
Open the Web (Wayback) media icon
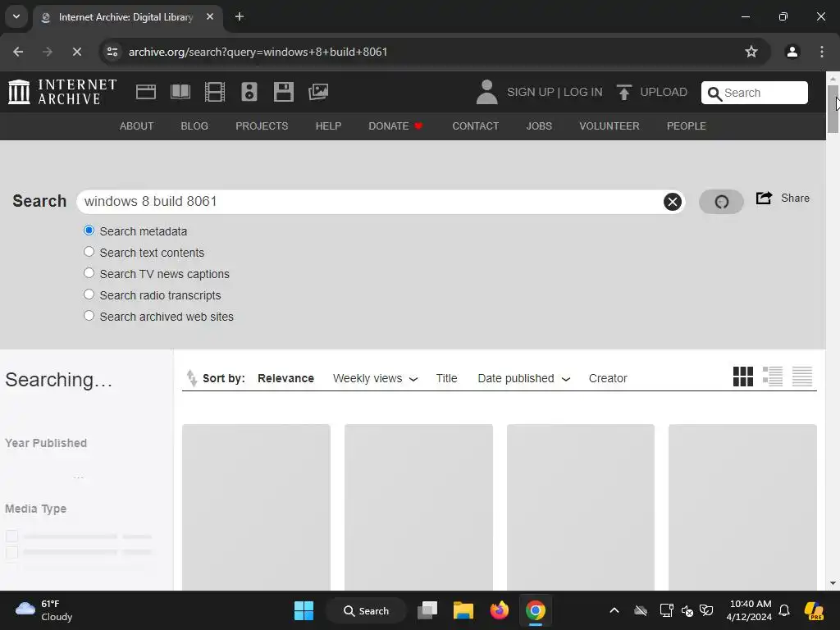[146, 92]
